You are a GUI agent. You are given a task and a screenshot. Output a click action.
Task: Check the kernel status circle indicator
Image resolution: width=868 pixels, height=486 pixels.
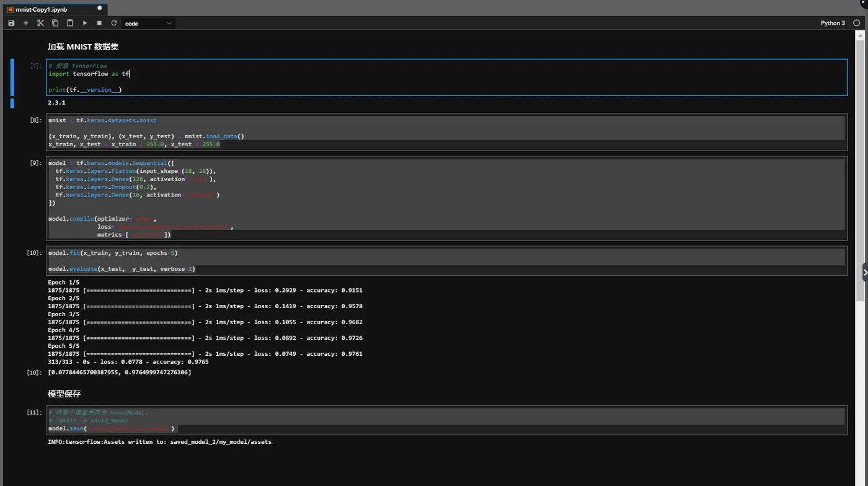click(857, 23)
